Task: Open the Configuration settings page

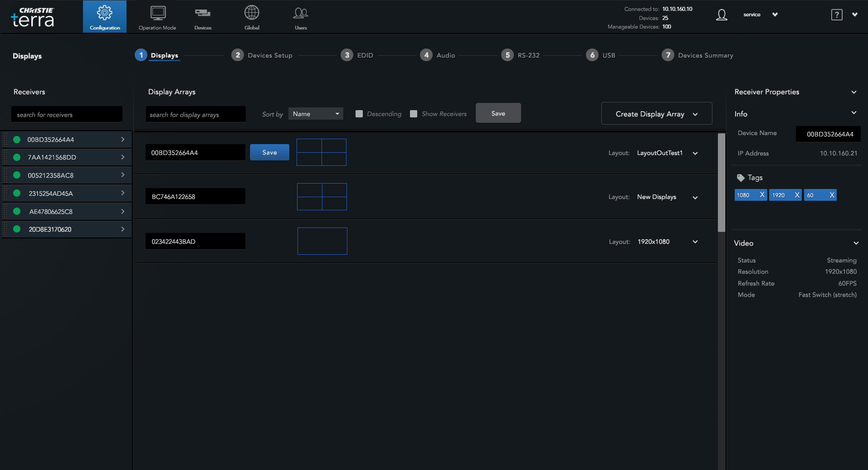Action: coord(105,16)
